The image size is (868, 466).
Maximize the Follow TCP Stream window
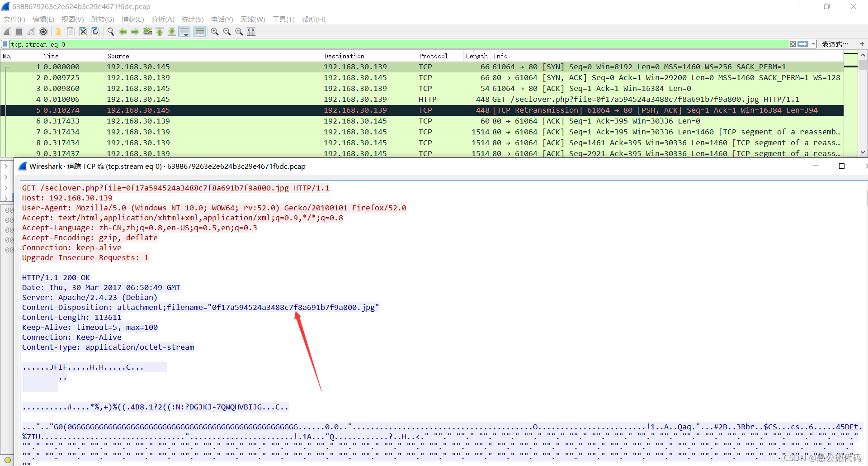click(x=842, y=166)
